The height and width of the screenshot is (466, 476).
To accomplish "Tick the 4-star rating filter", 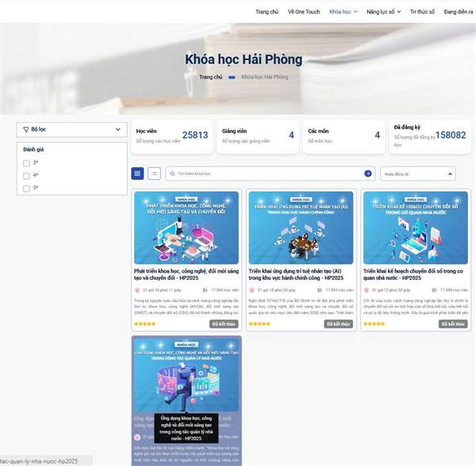I will click(x=26, y=176).
